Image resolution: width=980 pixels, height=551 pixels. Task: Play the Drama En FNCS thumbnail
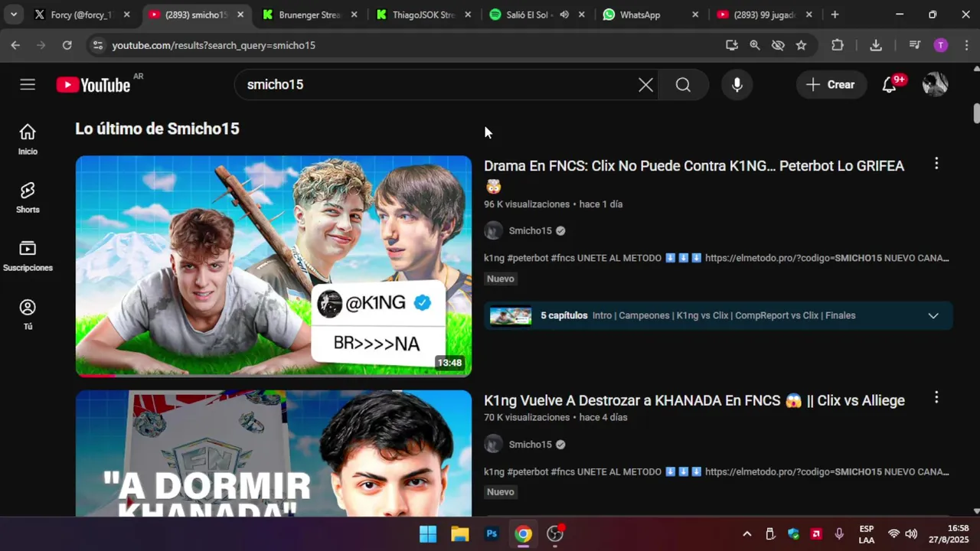click(x=273, y=266)
